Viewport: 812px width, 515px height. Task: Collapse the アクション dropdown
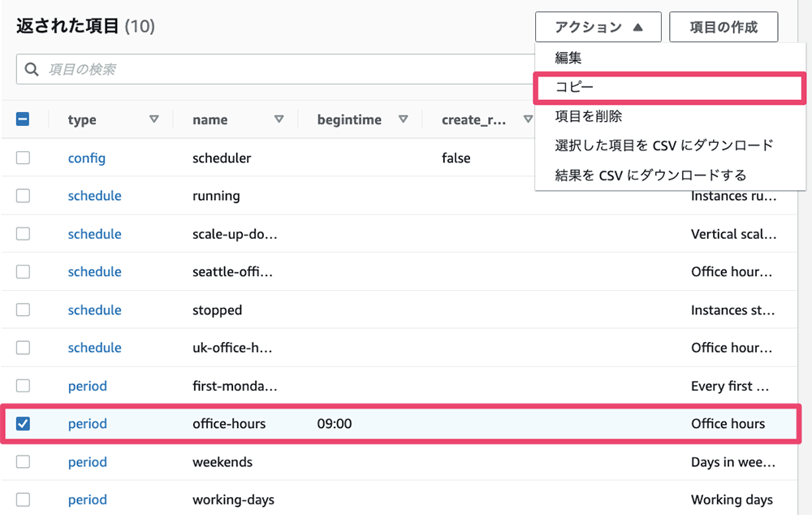[x=598, y=27]
